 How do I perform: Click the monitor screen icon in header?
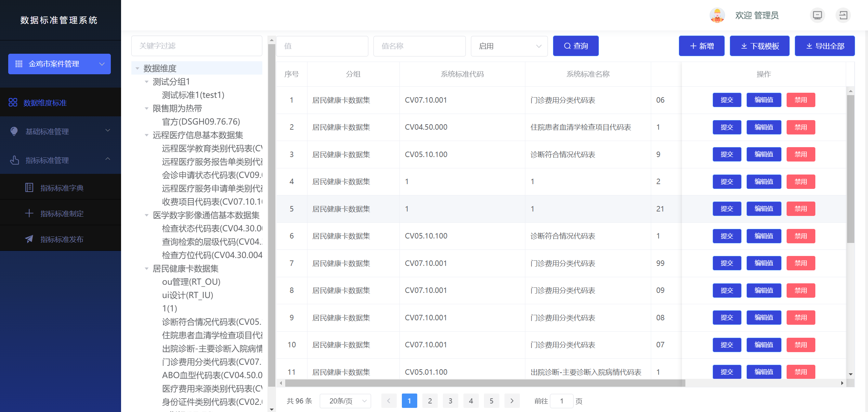point(817,15)
